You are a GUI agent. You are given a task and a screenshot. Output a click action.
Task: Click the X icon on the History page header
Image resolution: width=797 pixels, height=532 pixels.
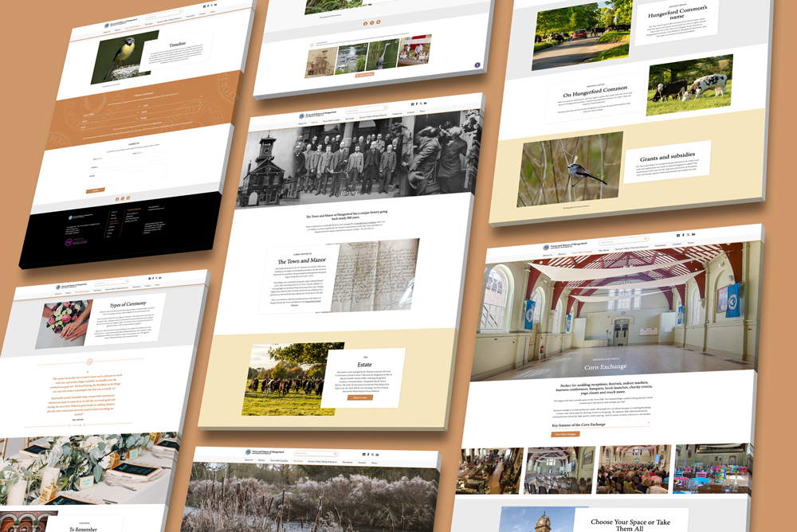coord(420,104)
